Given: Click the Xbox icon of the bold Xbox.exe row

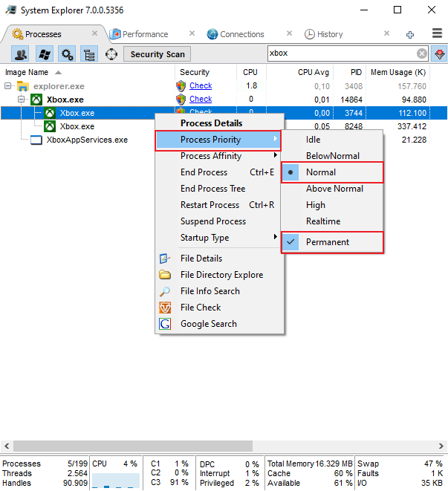Looking at the screenshot, I should [36, 100].
